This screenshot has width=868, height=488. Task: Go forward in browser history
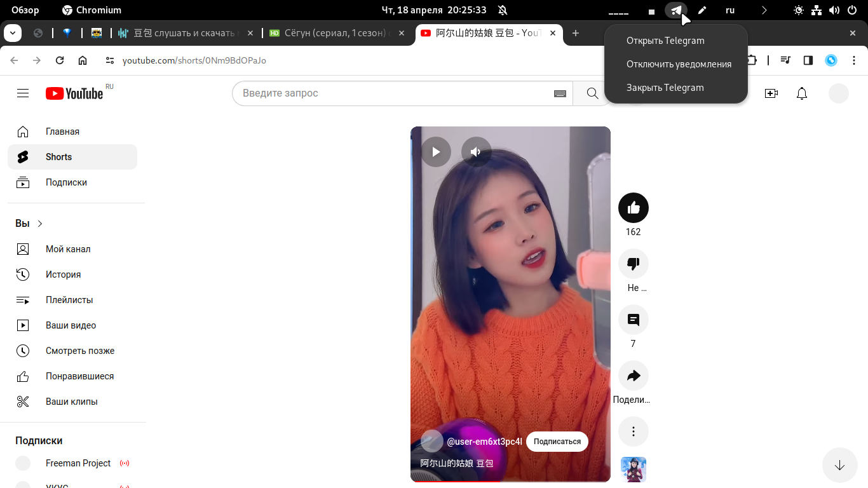point(37,60)
